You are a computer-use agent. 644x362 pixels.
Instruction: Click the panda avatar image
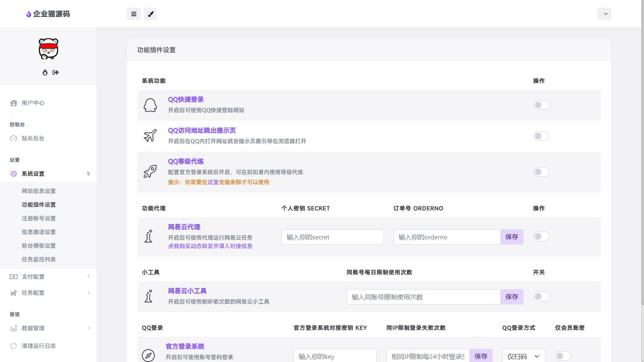click(x=48, y=49)
